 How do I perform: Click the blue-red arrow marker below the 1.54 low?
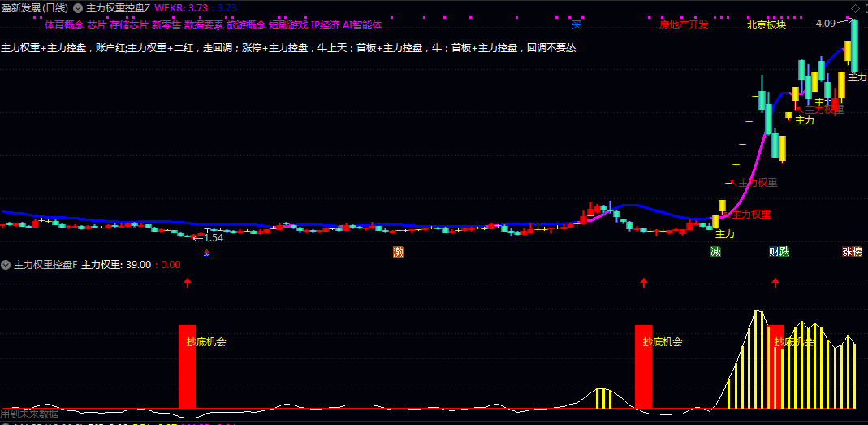206,254
